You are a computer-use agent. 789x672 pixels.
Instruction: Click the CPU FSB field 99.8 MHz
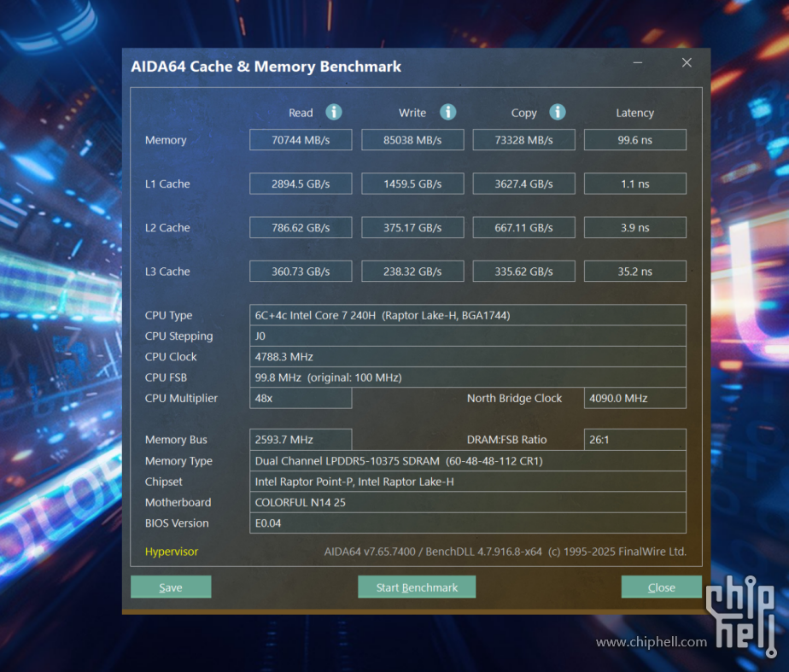467,377
